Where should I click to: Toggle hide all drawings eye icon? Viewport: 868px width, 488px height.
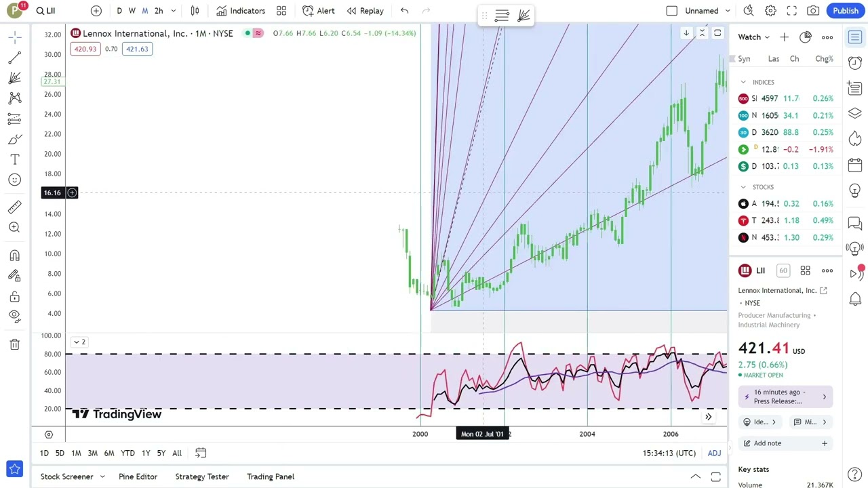click(x=15, y=316)
